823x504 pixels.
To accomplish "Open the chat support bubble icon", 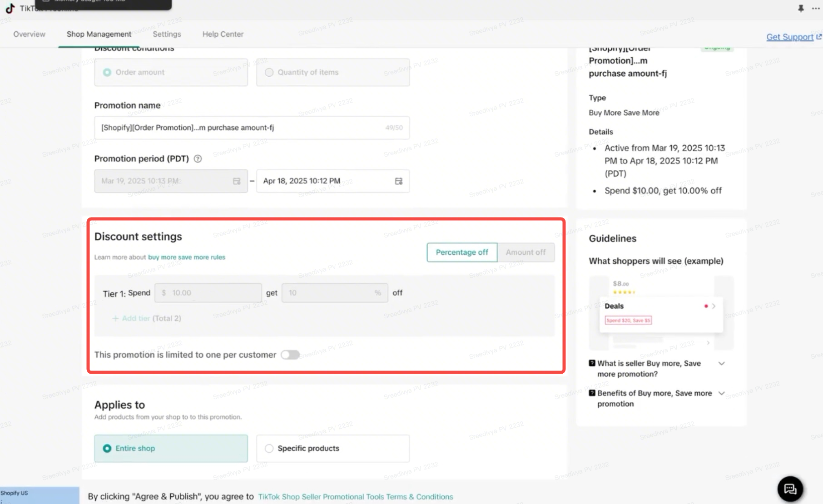I will tap(790, 489).
